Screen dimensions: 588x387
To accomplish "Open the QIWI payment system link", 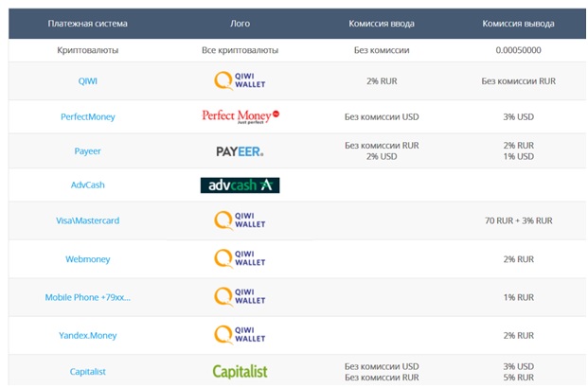I will 88,82.
